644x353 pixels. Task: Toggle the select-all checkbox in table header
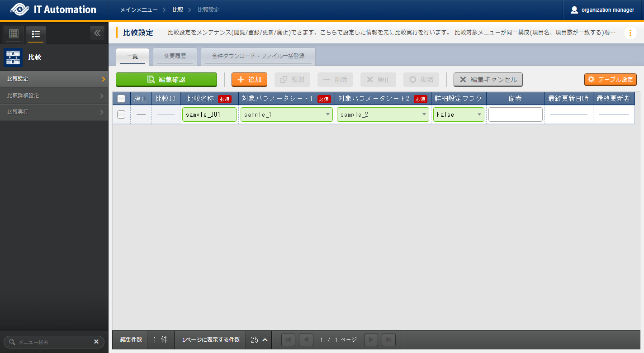point(121,99)
